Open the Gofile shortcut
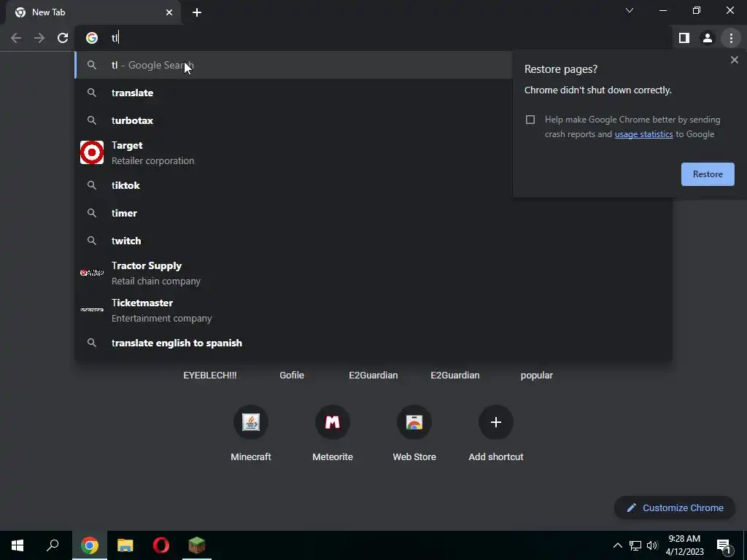Viewport: 747px width, 560px height. tap(292, 376)
